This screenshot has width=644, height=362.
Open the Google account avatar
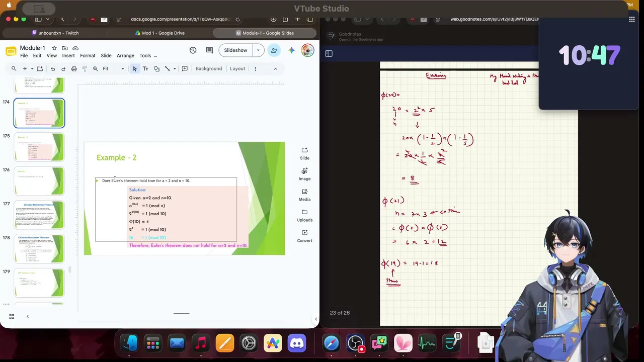click(307, 50)
